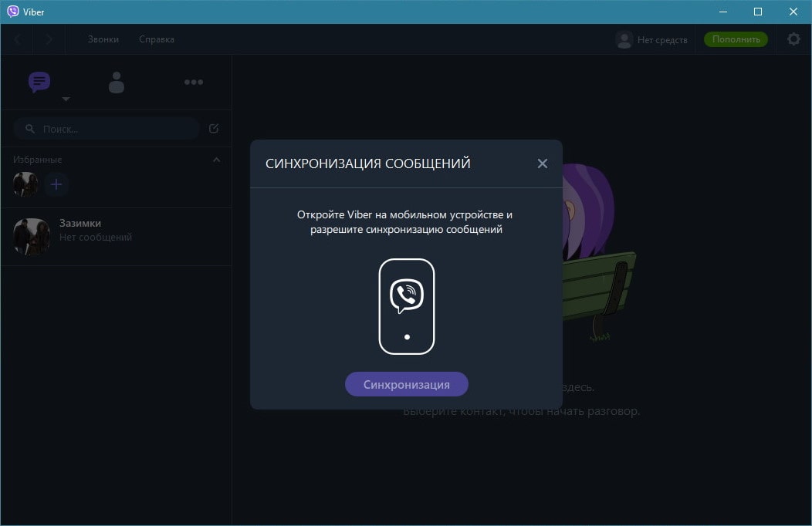Open the Звонки menu

pos(103,39)
